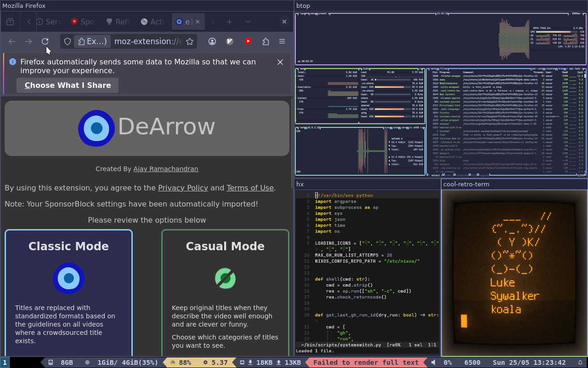Switch to the SponsorBlock tab
Viewport: 588px width, 368px height.
[83, 22]
